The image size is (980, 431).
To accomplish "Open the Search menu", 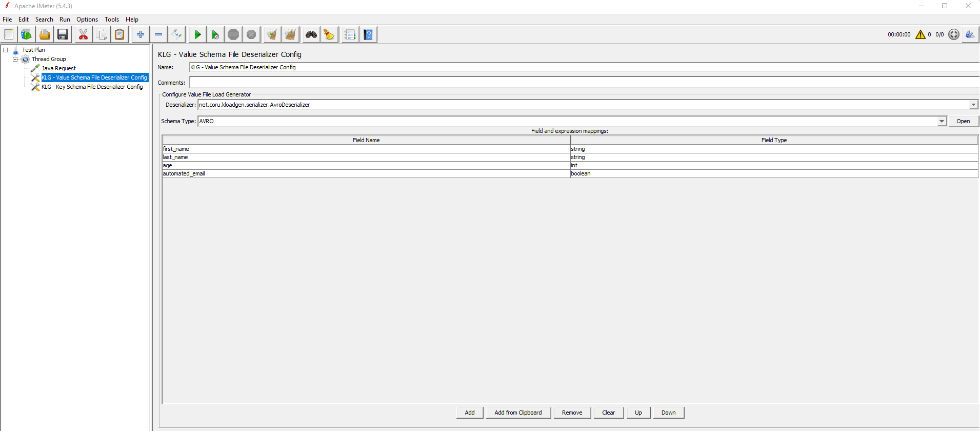I will [x=44, y=19].
